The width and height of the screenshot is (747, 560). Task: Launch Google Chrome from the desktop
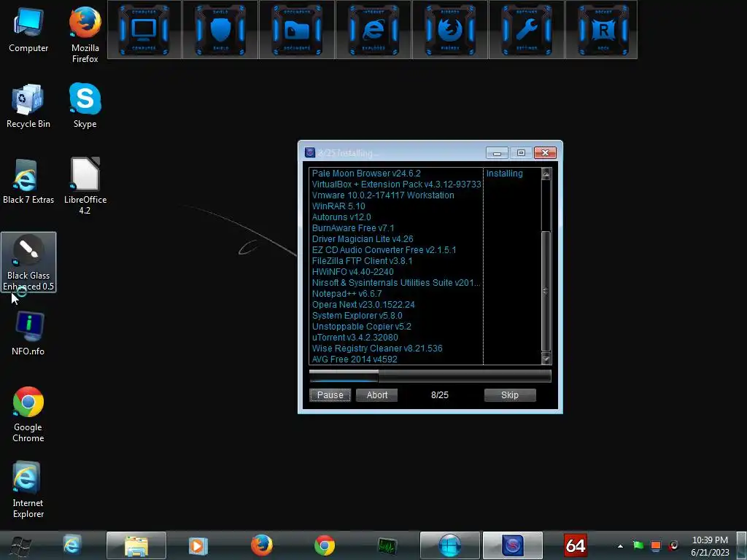[28, 414]
